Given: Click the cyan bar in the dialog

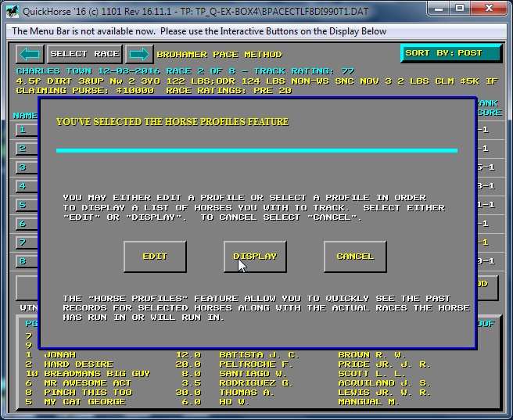Looking at the screenshot, I should [256, 150].
